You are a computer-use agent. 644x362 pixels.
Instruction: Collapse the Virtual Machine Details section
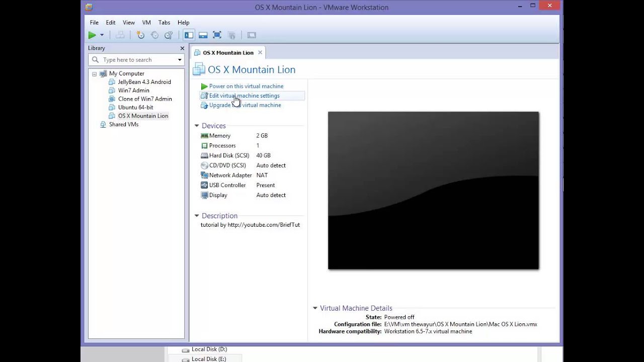[x=315, y=308]
